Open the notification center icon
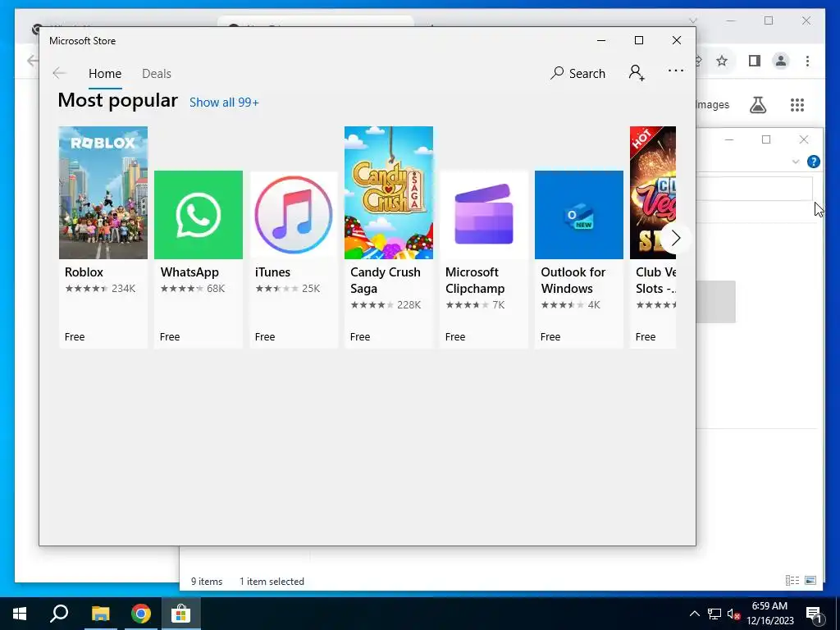The width and height of the screenshot is (840, 630). click(815, 614)
